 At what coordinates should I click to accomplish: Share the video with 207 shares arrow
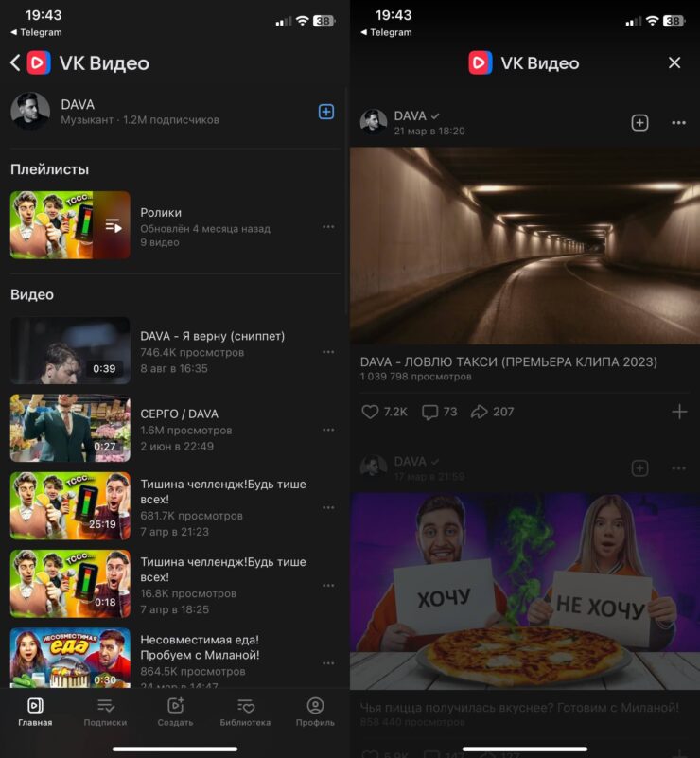480,412
